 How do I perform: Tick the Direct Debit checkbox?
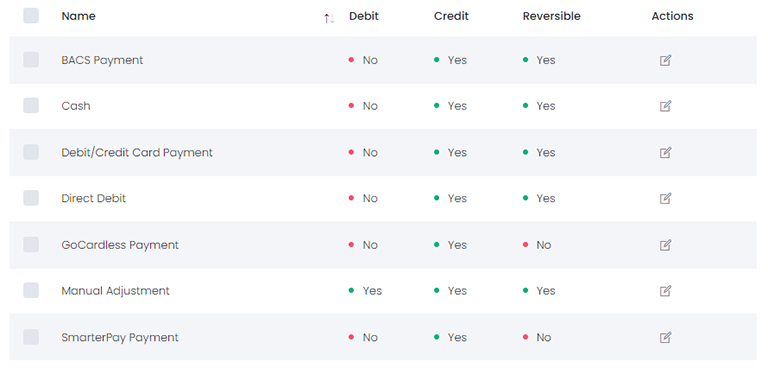pyautogui.click(x=31, y=198)
